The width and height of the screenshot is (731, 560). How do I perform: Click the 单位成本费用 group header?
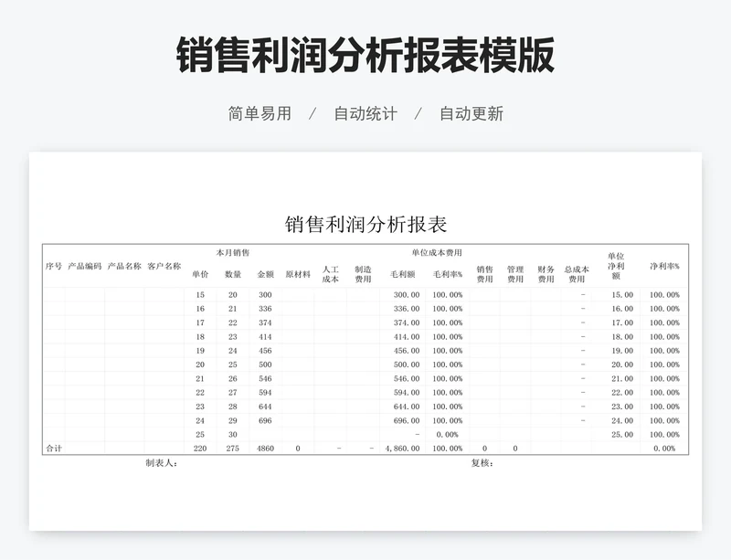coord(437,253)
